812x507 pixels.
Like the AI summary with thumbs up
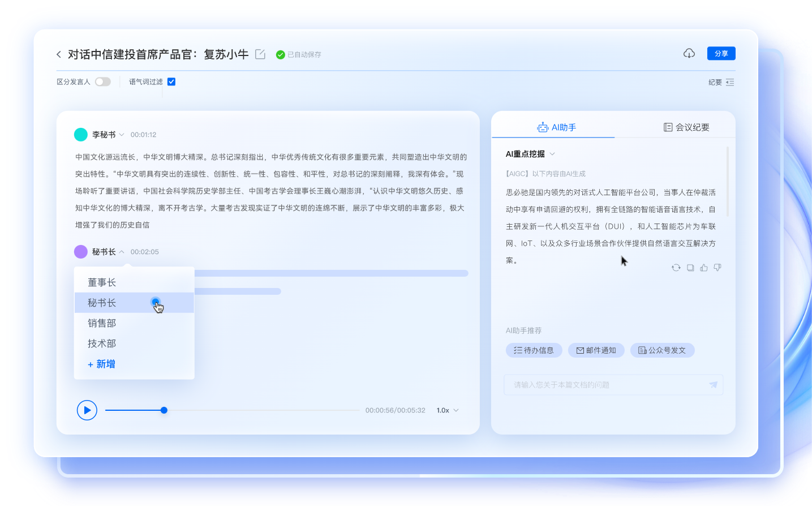point(704,268)
